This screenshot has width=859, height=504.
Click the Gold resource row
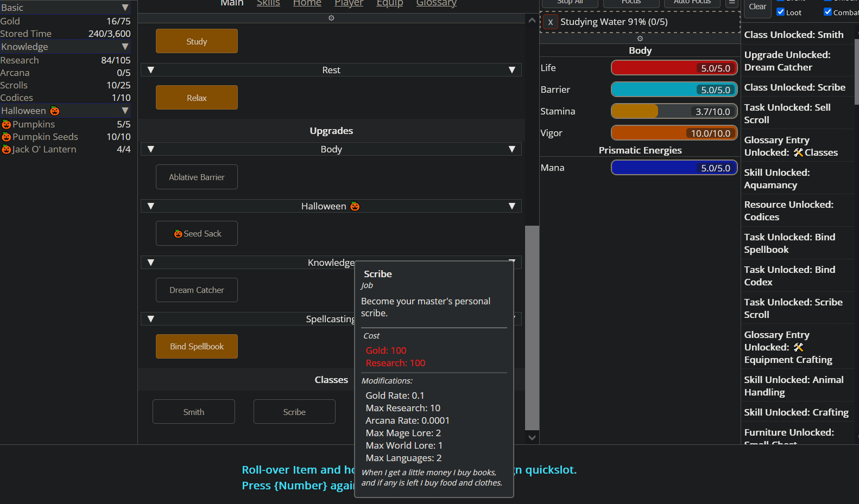pyautogui.click(x=65, y=21)
